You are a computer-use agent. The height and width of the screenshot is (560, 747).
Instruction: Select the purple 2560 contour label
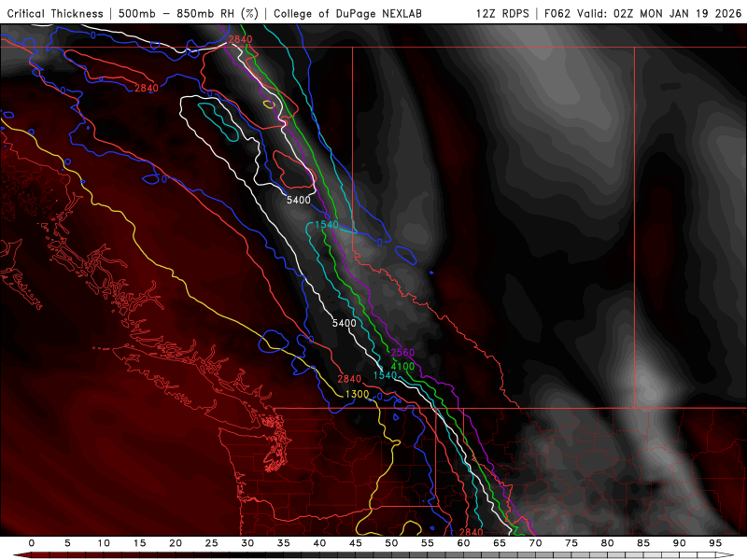402,353
